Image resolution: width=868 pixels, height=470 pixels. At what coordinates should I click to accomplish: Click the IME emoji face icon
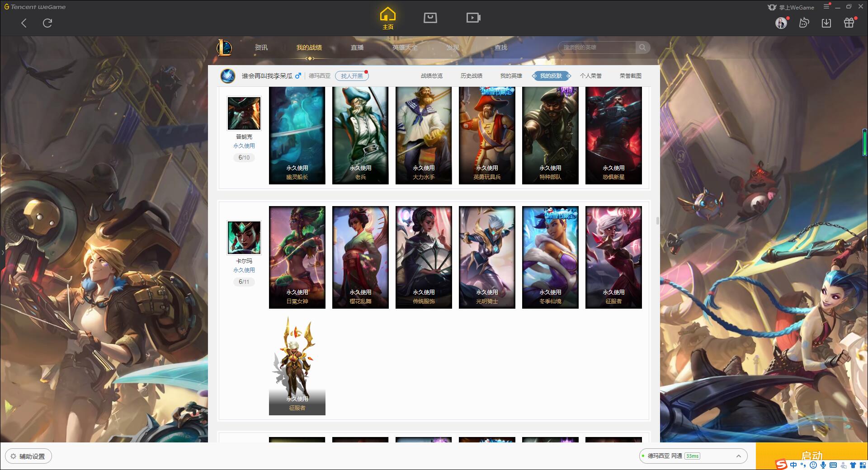[x=813, y=465]
